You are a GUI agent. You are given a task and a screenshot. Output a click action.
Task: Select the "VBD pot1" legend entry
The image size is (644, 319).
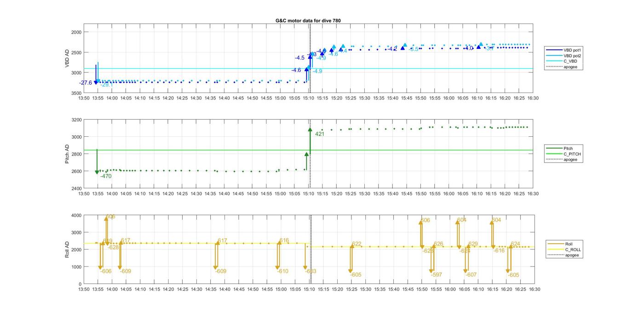click(563, 50)
